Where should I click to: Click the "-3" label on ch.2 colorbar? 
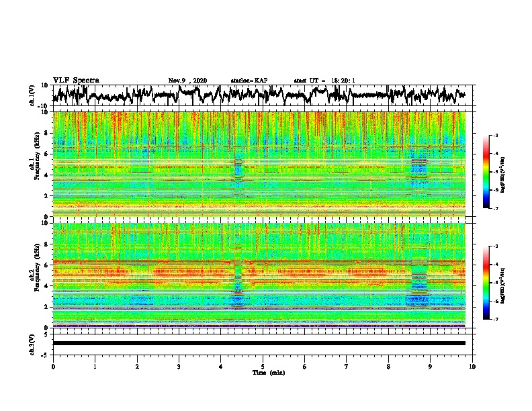[x=496, y=246]
